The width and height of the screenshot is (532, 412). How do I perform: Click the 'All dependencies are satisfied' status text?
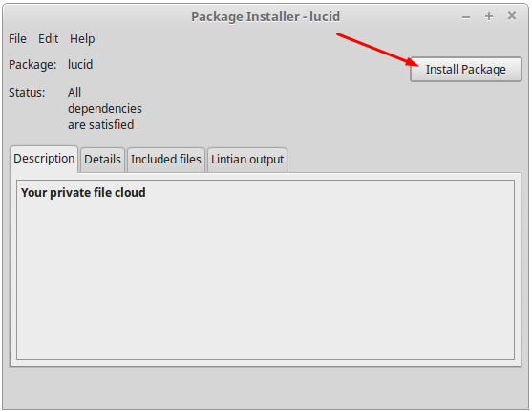pos(104,109)
